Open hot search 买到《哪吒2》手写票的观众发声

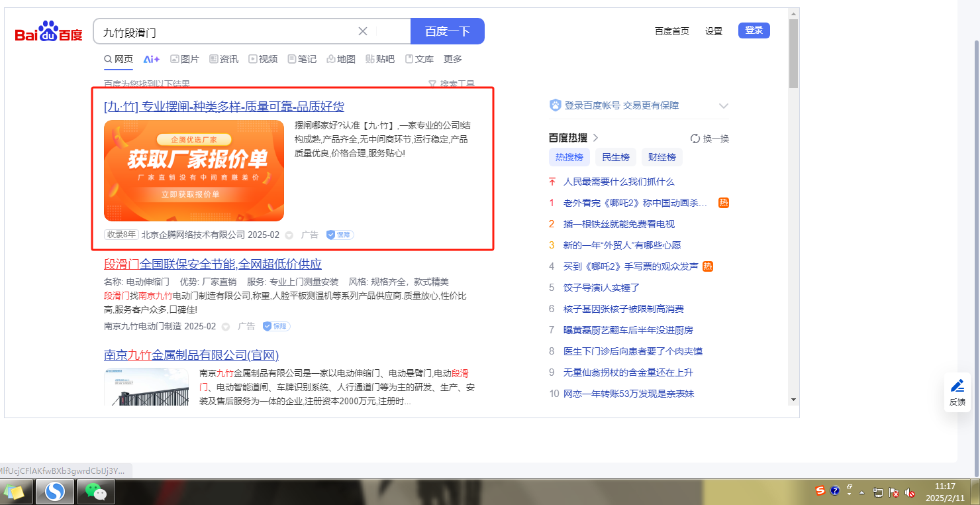(631, 266)
